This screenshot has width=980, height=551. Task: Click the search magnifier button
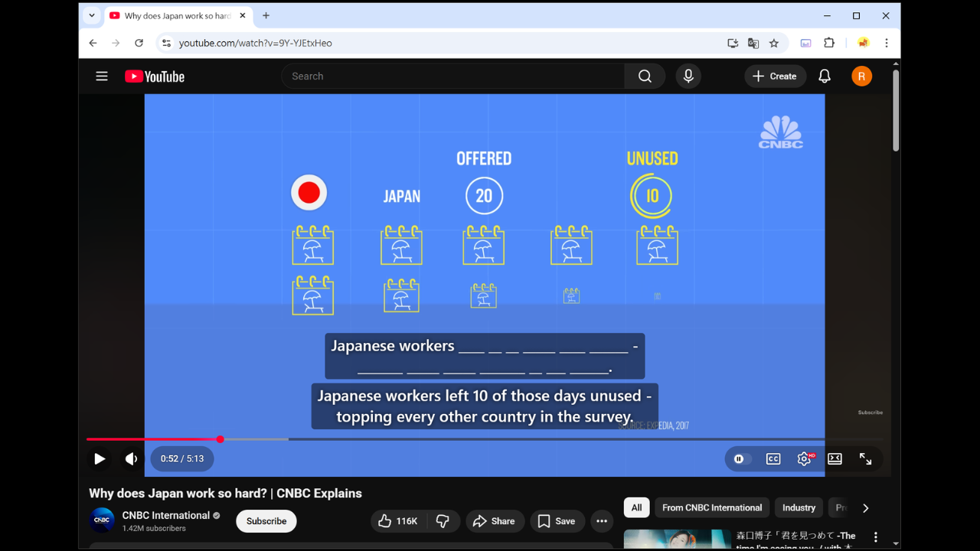pyautogui.click(x=645, y=77)
